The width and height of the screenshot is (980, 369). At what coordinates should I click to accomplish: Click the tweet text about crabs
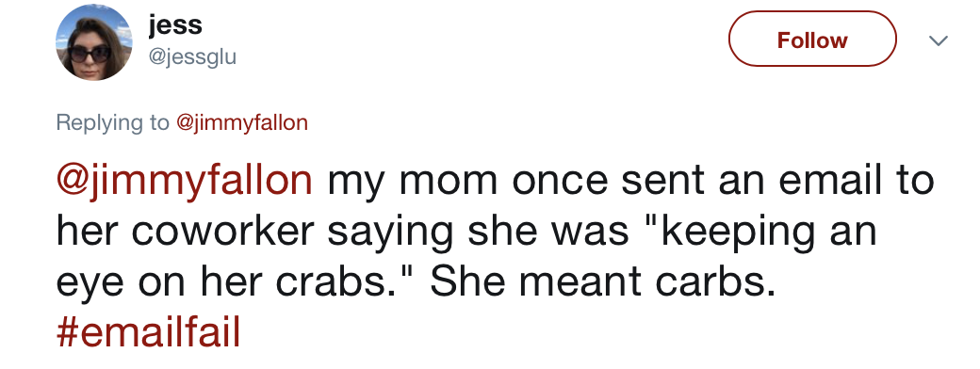click(x=495, y=256)
